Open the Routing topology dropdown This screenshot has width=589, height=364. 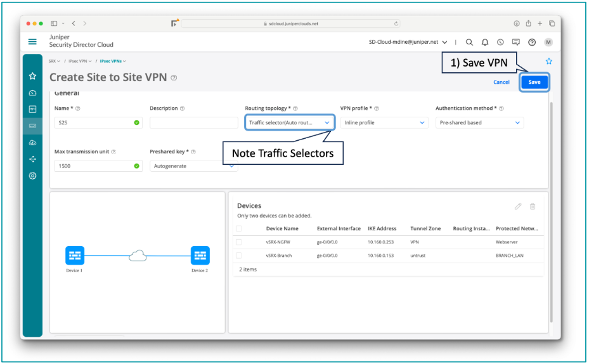click(290, 122)
